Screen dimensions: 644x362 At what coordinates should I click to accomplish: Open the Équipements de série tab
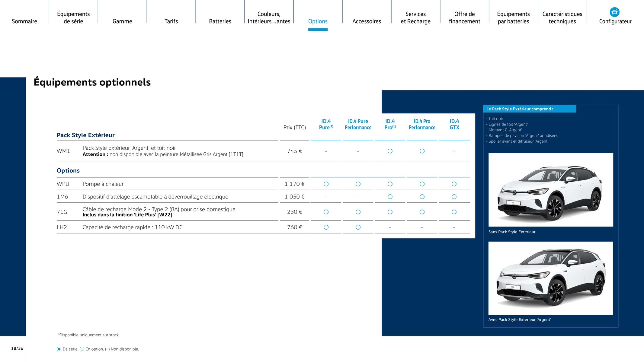pos(73,17)
